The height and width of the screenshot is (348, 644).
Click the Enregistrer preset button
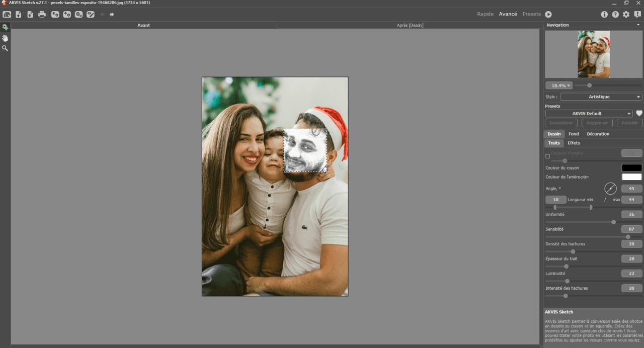[x=561, y=123]
